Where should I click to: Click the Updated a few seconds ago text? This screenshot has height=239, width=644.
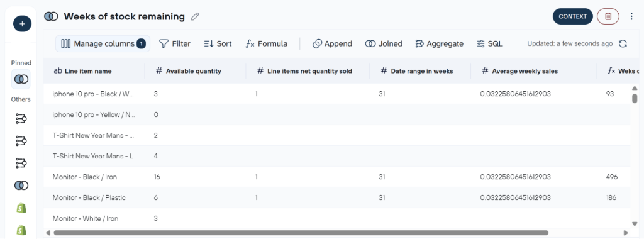570,43
